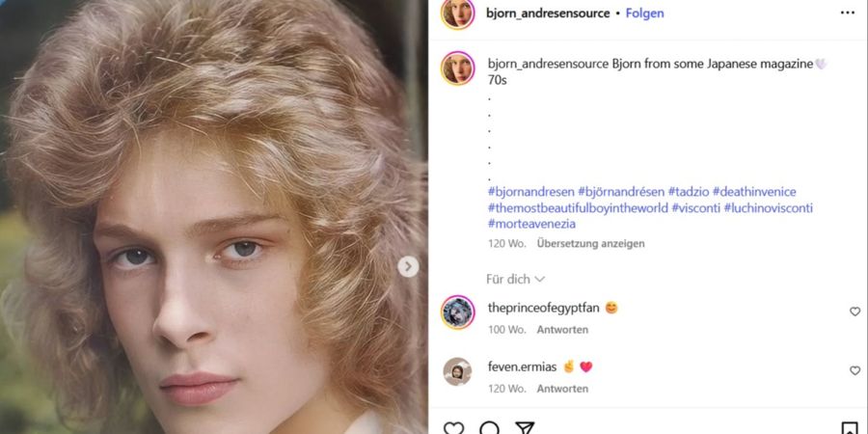Save the post with the bookmark icon

[x=850, y=428]
